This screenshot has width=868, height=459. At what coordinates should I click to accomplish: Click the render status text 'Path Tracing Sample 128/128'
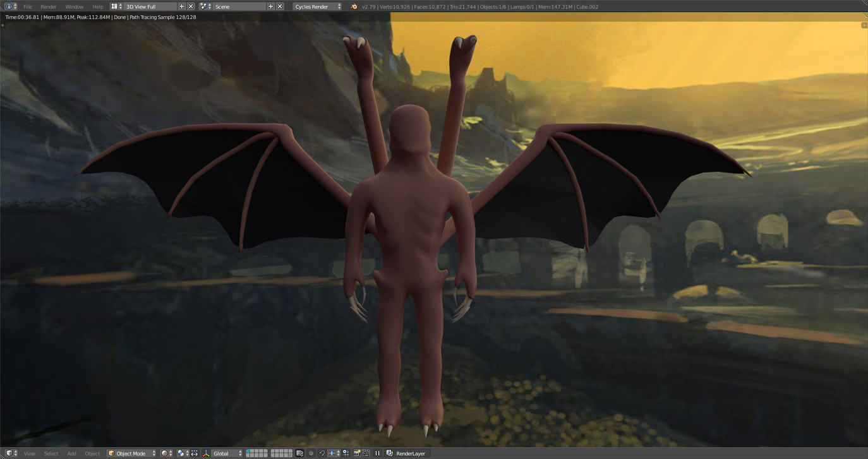(x=163, y=17)
